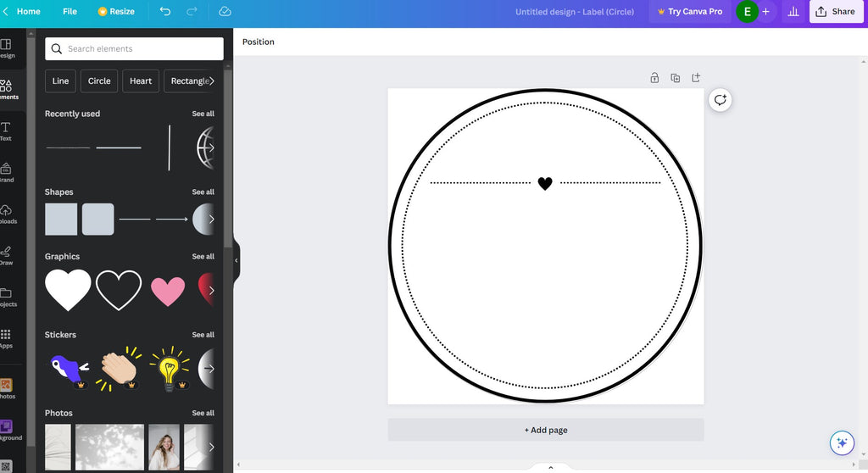Click the + Add page button

[546, 430]
